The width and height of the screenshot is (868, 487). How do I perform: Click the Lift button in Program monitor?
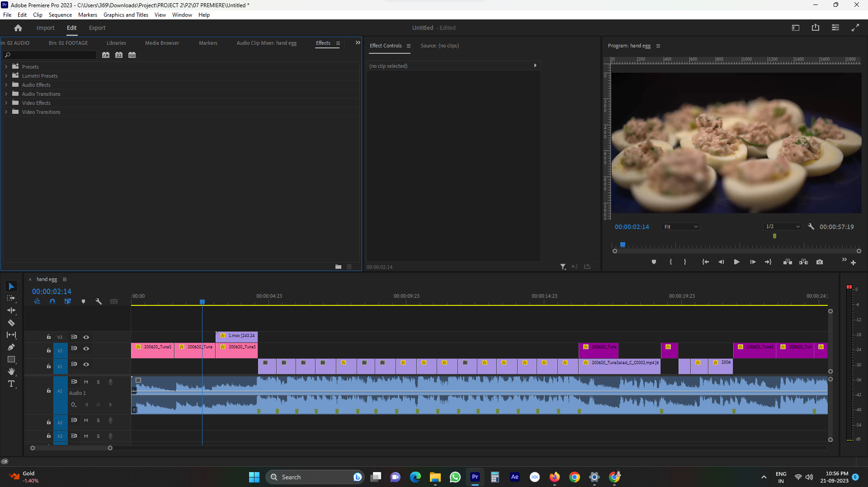(x=788, y=262)
